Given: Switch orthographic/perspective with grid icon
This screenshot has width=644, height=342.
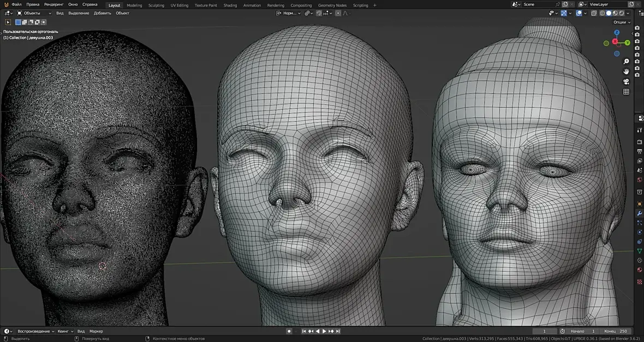Looking at the screenshot, I should [627, 92].
